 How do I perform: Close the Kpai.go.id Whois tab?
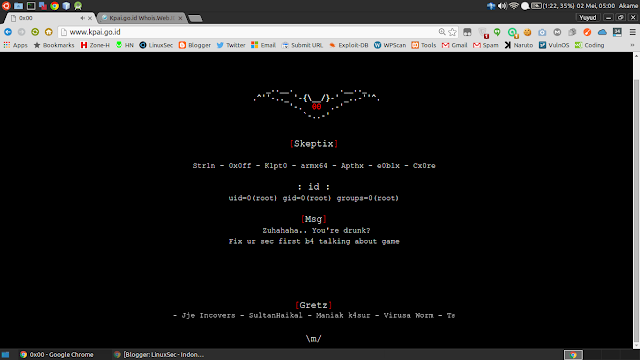click(x=180, y=18)
